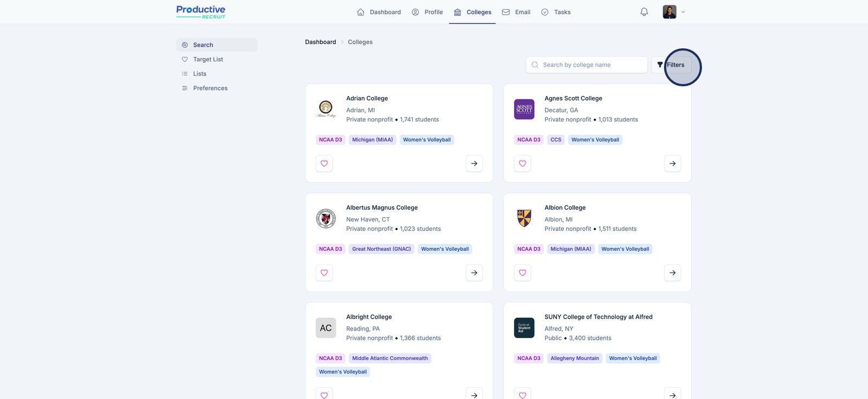Click the Middle Atlantic Commonwealth tag

390,358
